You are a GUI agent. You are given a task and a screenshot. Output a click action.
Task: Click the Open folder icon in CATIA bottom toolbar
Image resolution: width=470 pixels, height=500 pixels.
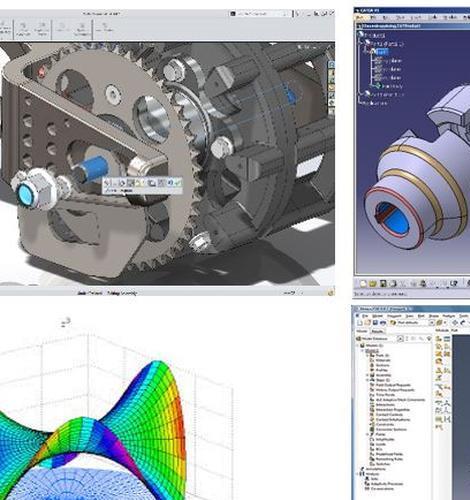[373, 284]
